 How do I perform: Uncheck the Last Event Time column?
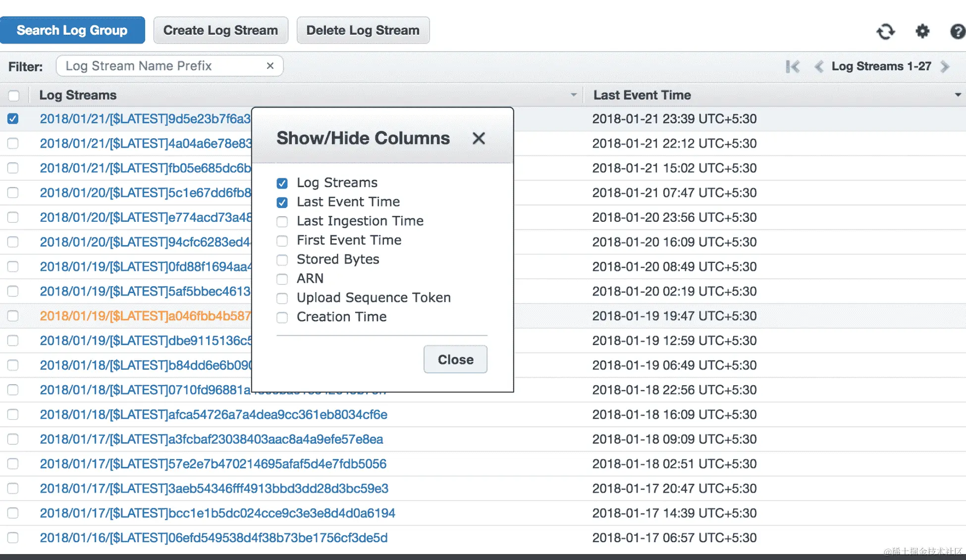[282, 202]
